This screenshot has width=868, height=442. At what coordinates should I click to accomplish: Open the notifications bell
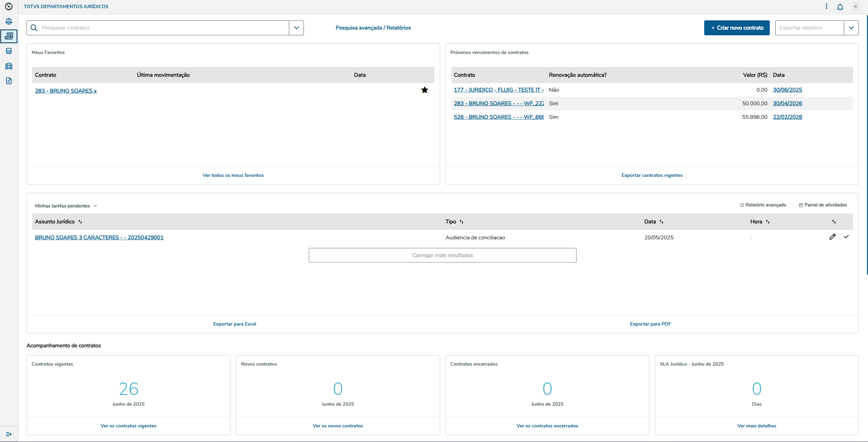pyautogui.click(x=840, y=7)
